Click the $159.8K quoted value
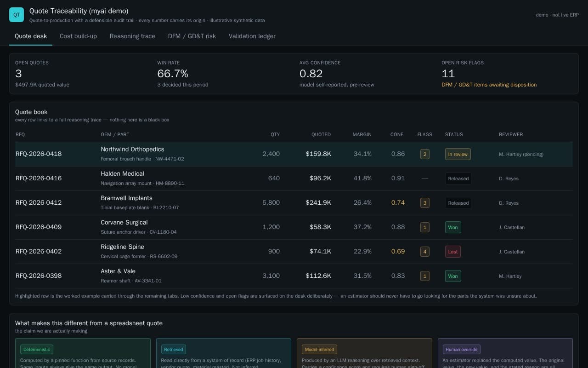 point(318,154)
